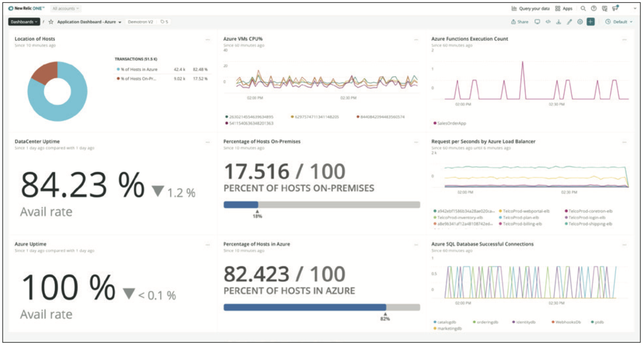Click the Query your data chart icon
This screenshot has height=346, width=644.
[x=514, y=9]
